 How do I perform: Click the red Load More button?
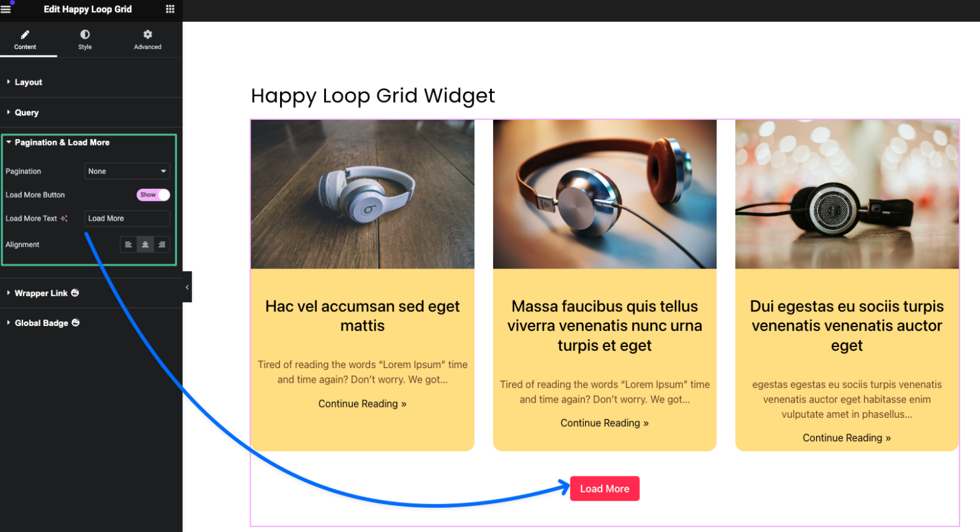pos(604,488)
